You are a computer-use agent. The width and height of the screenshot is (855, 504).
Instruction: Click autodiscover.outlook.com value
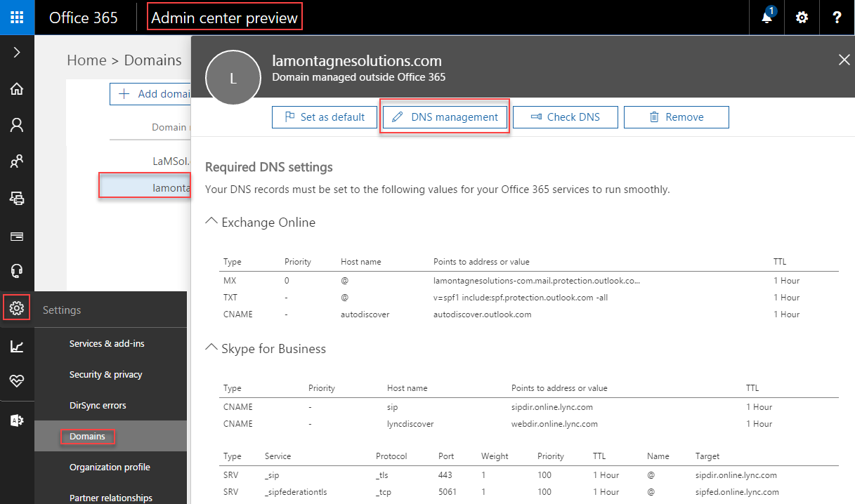pos(483,314)
